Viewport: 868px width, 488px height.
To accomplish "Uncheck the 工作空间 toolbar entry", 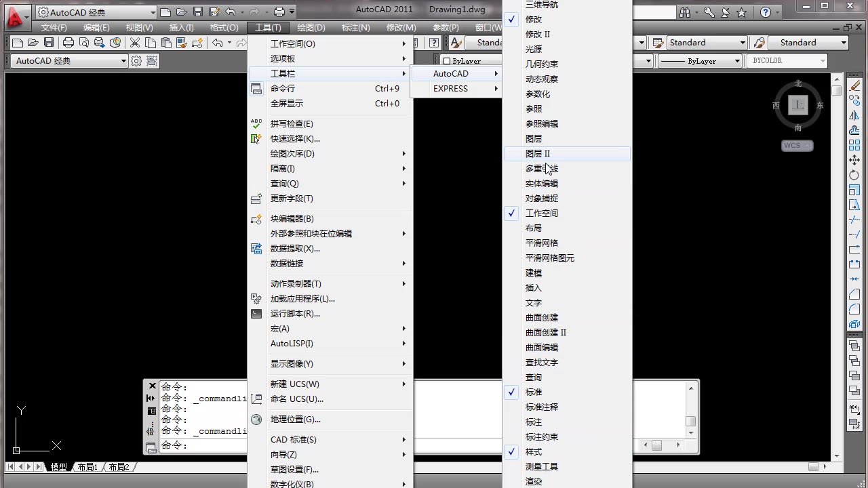I will pyautogui.click(x=567, y=213).
